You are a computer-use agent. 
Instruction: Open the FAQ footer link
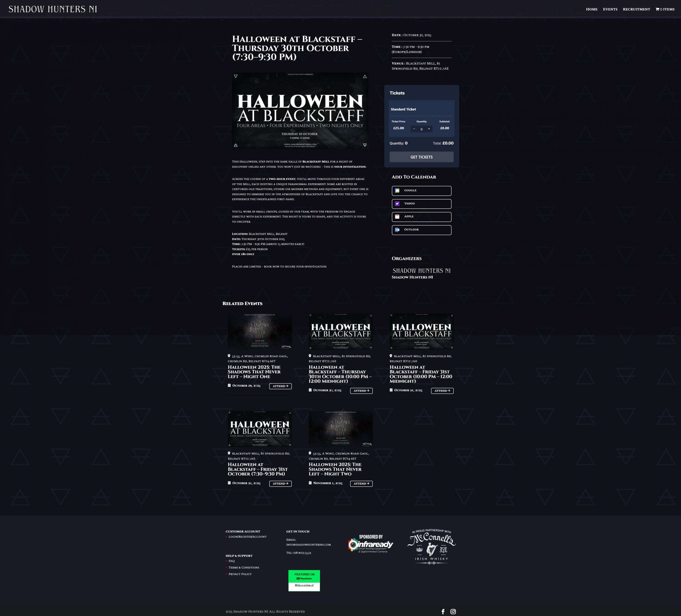[x=231, y=561]
